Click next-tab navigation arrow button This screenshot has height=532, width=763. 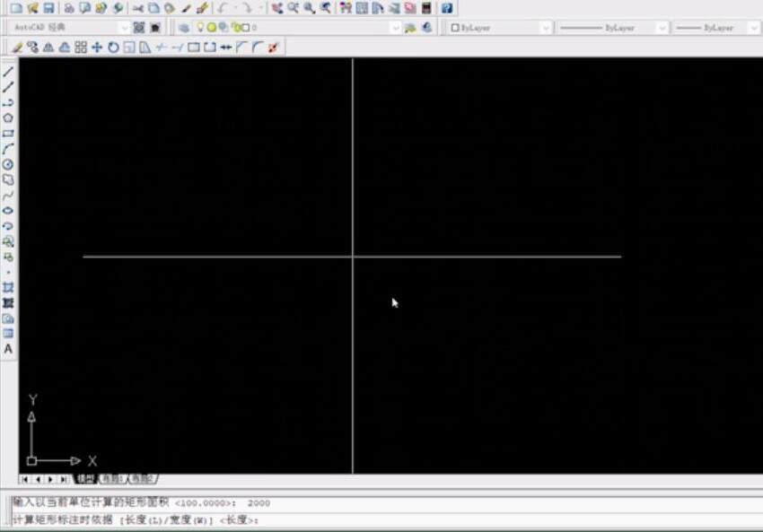point(50,479)
